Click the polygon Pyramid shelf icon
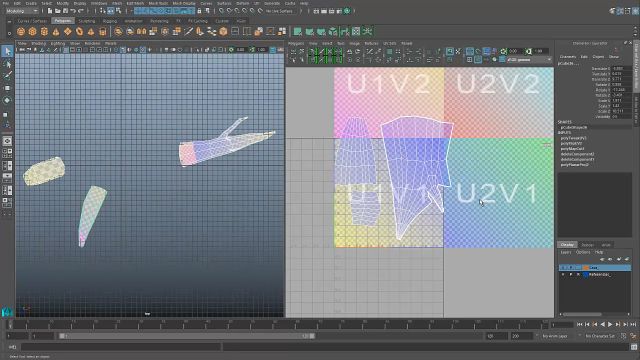 (91, 31)
